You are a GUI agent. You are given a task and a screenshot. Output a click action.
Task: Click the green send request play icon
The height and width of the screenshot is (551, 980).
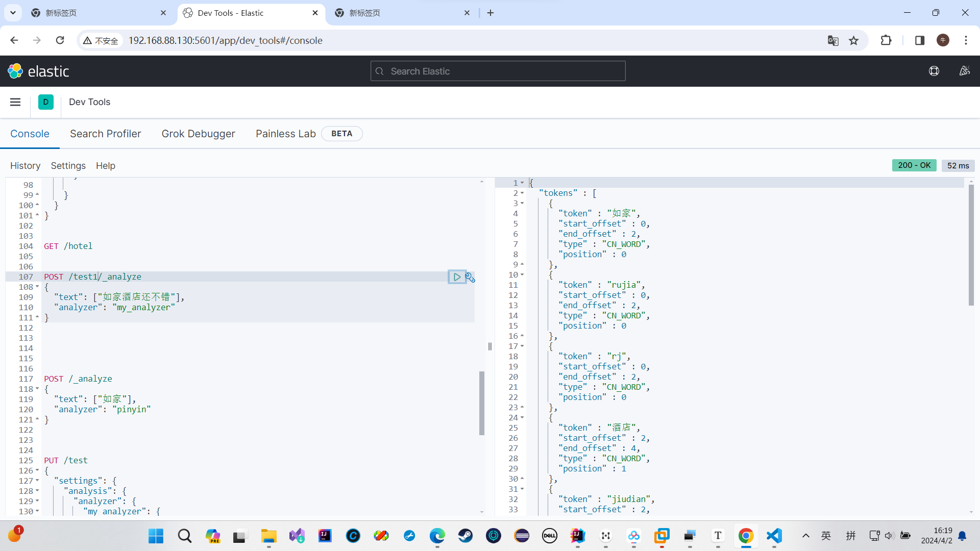pos(457,277)
